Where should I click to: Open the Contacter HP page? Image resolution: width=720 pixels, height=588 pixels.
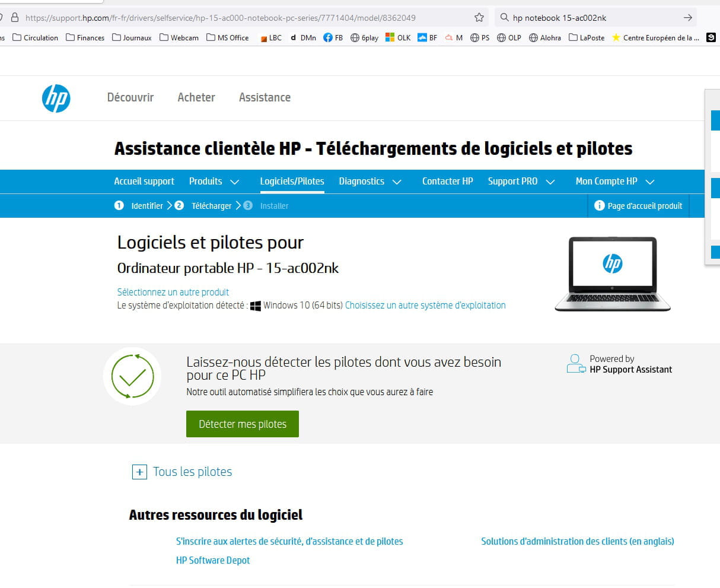[x=448, y=182]
